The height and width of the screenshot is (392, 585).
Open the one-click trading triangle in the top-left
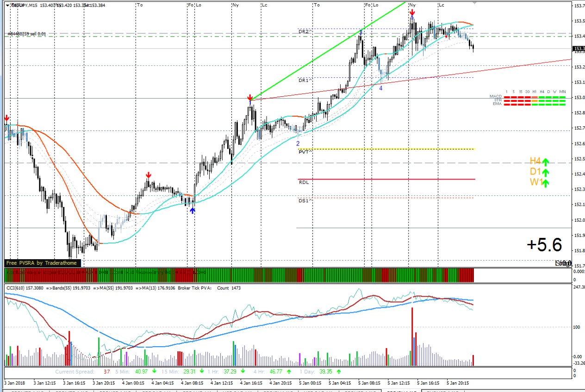[x=7, y=5]
